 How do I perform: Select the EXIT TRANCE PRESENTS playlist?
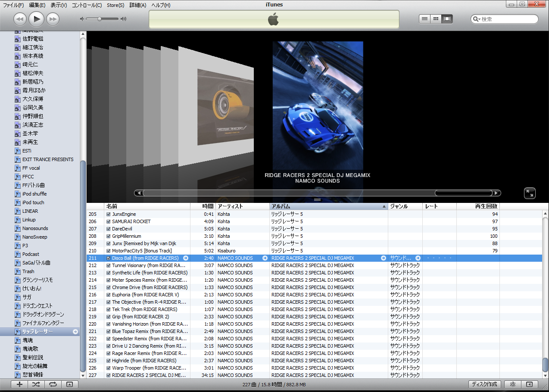[48, 159]
